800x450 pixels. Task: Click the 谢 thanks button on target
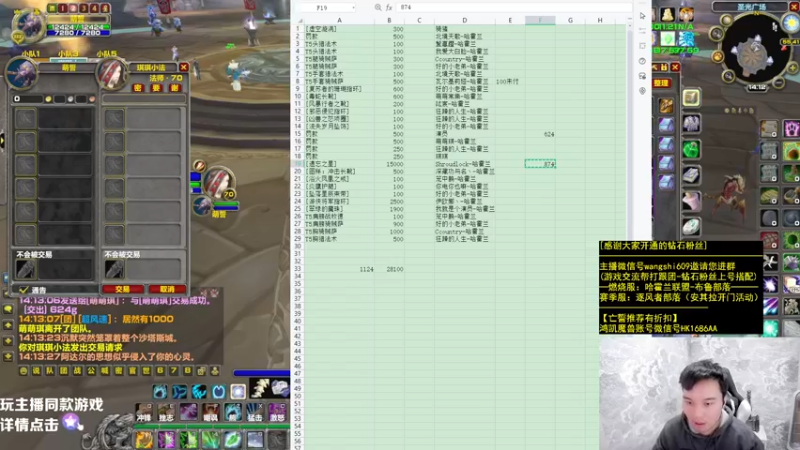click(174, 88)
